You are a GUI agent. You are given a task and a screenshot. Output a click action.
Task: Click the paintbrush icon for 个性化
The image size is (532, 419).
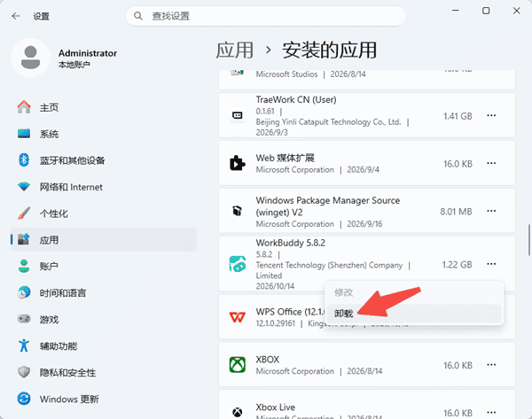pos(24,213)
